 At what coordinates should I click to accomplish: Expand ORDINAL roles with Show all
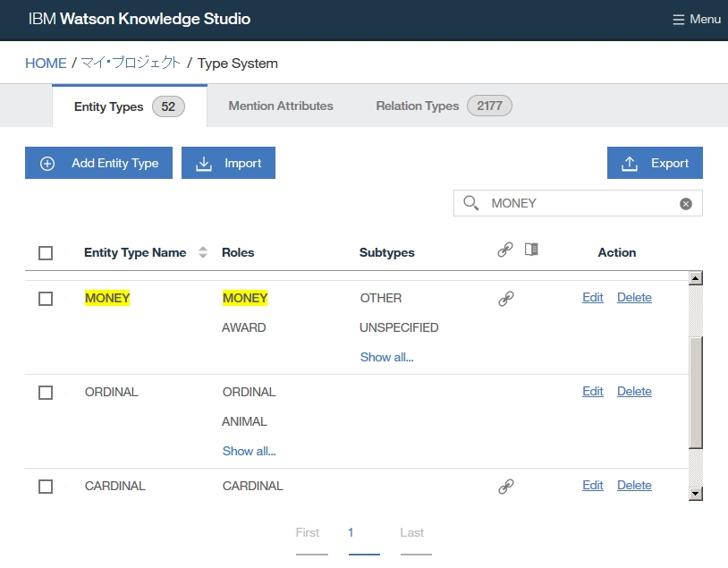click(249, 451)
